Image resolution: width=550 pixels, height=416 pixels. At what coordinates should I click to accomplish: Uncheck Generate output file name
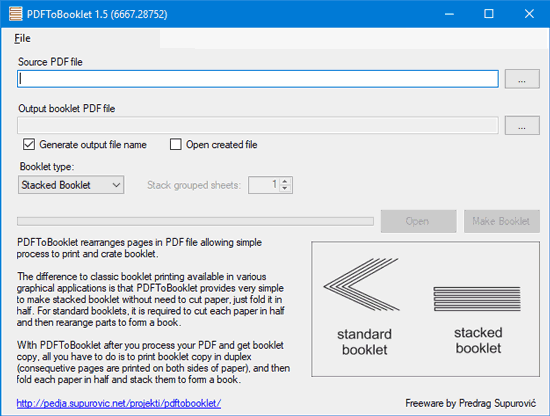coord(29,144)
